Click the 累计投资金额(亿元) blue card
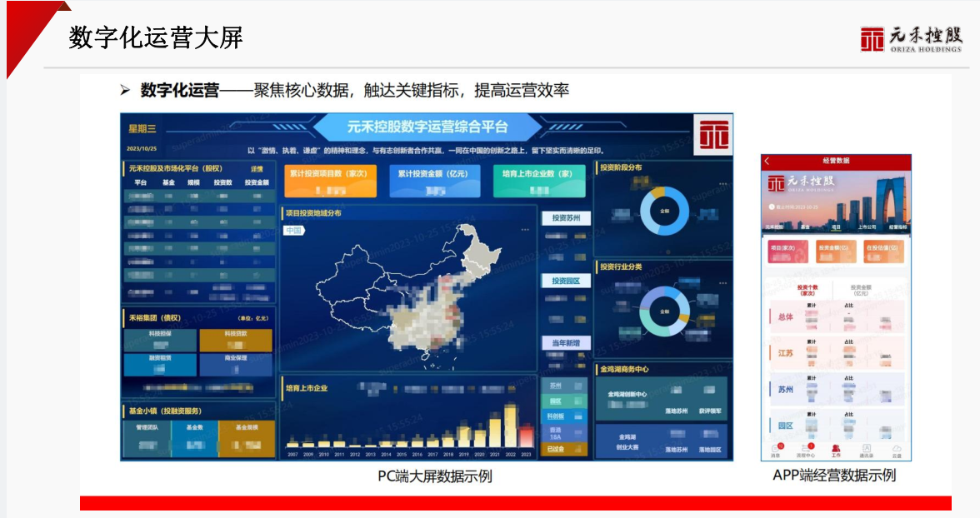 434,181
